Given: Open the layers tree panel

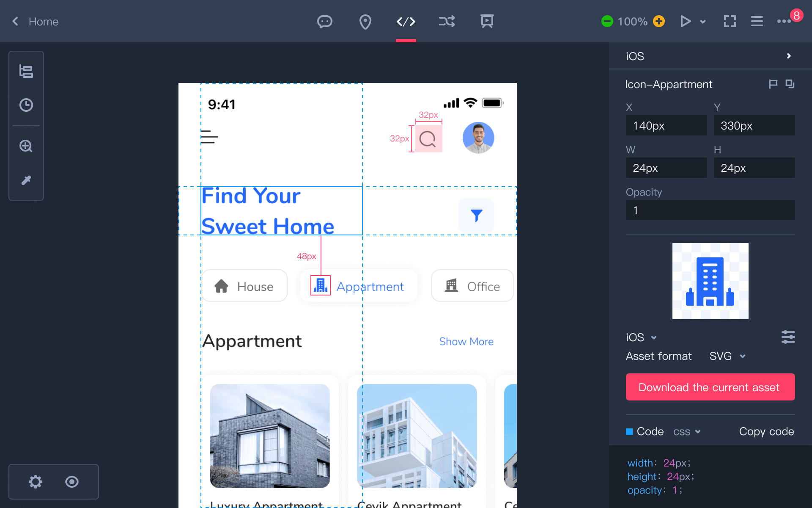Looking at the screenshot, I should (26, 71).
